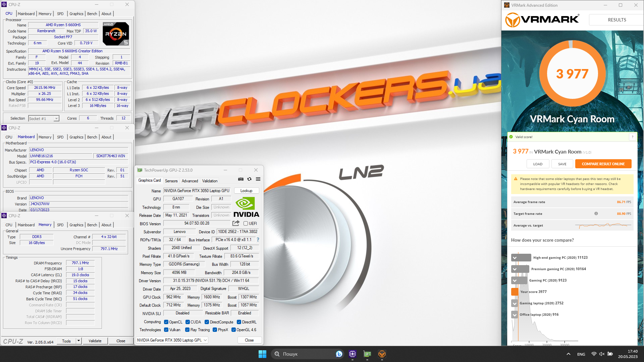Open GPU-Z from the taskbar
The image size is (644, 362).
(367, 354)
